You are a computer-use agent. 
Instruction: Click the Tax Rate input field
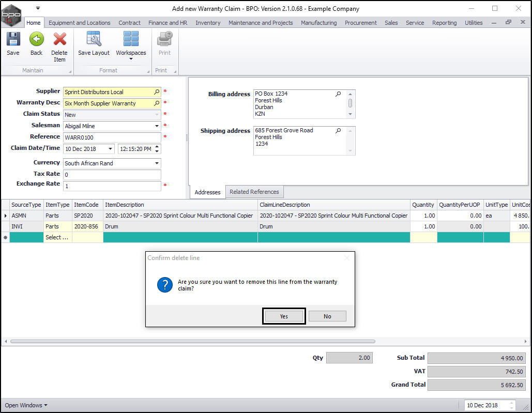point(112,175)
